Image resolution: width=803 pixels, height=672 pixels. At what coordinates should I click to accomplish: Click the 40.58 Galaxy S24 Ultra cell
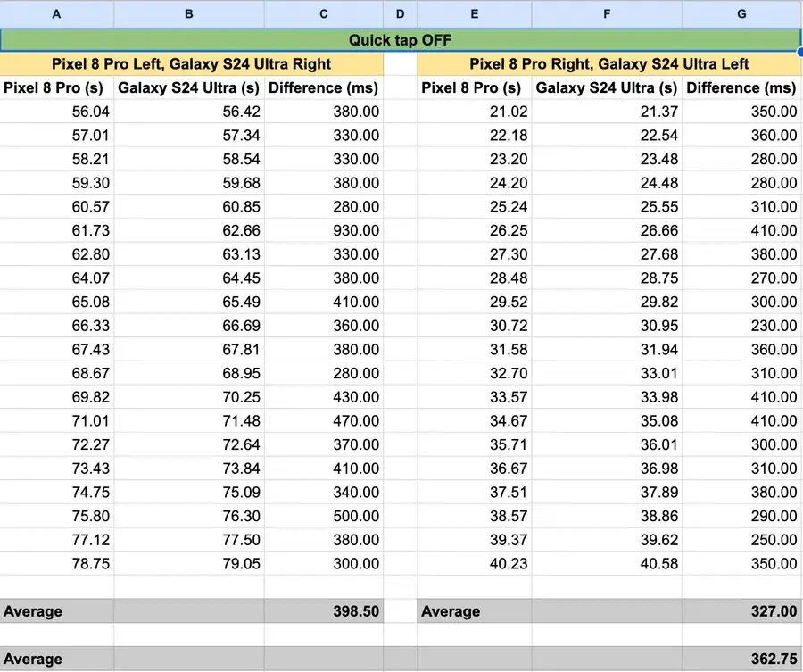pyautogui.click(x=607, y=563)
